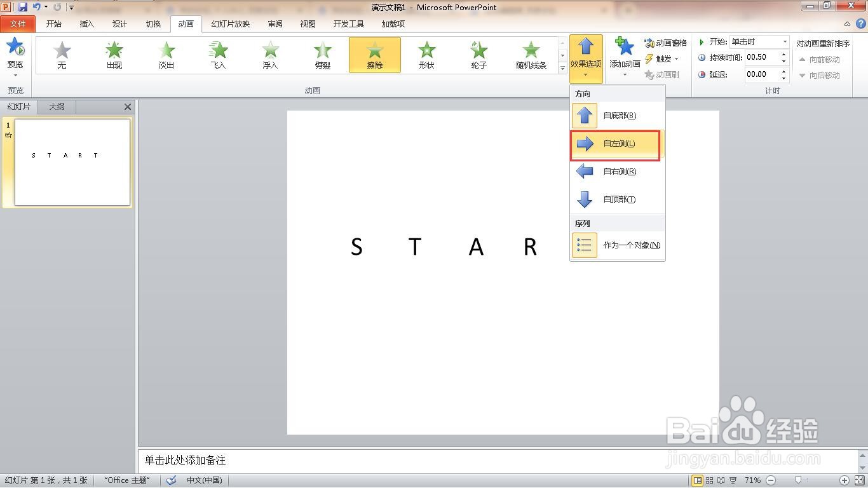The height and width of the screenshot is (488, 868).
Task: Apply the 轮子 (Wheel) animation
Action: point(478,55)
